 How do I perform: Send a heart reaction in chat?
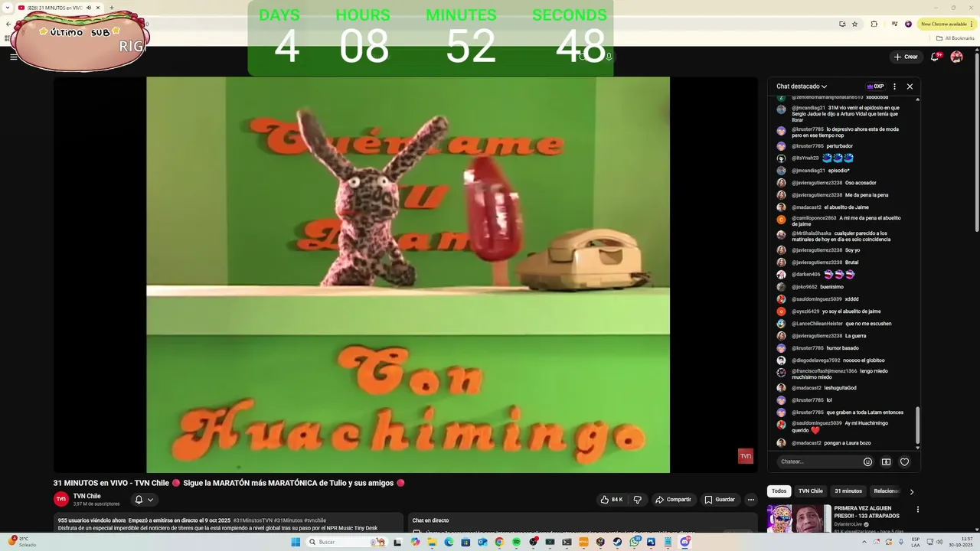(x=904, y=461)
